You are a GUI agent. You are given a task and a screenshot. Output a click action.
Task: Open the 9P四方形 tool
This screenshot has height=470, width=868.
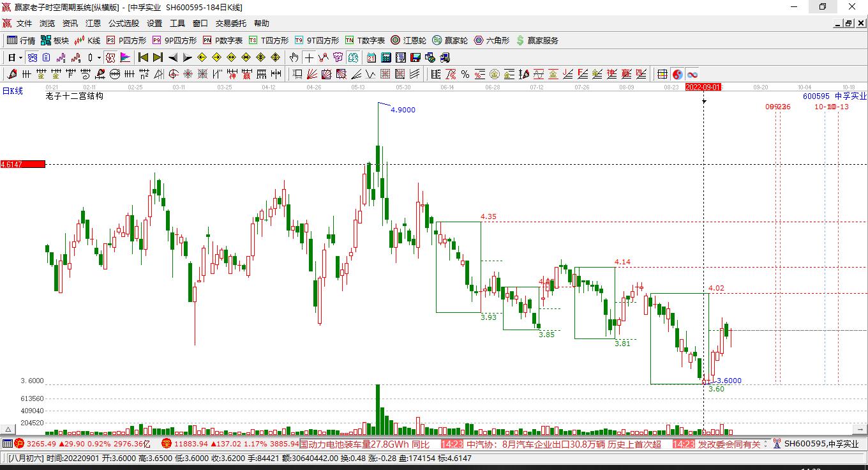pyautogui.click(x=174, y=40)
